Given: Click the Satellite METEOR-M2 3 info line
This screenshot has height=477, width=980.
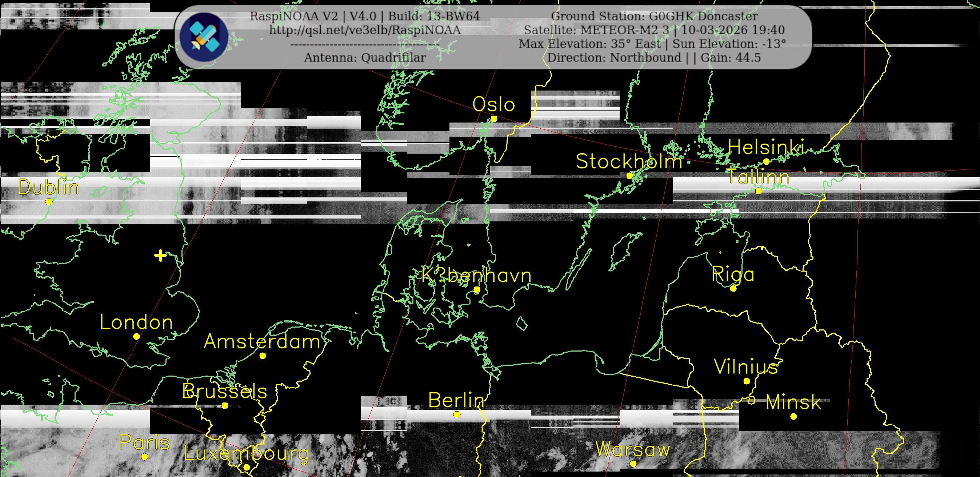Looking at the screenshot, I should click(x=654, y=30).
